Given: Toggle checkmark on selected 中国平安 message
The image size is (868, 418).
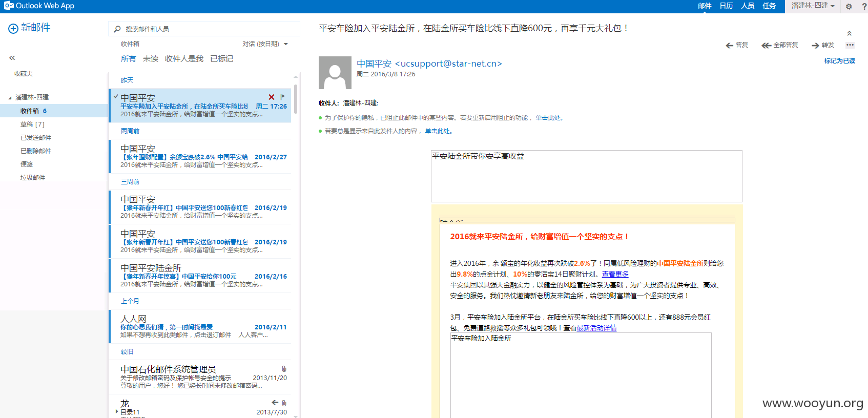Looking at the screenshot, I should click(116, 96).
